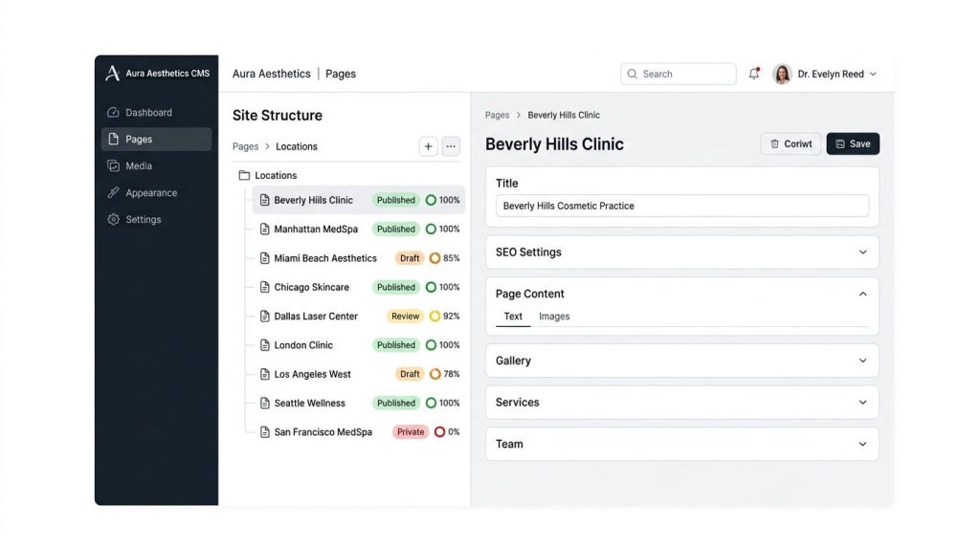Expand Team section
980x547 pixels.
click(681, 444)
